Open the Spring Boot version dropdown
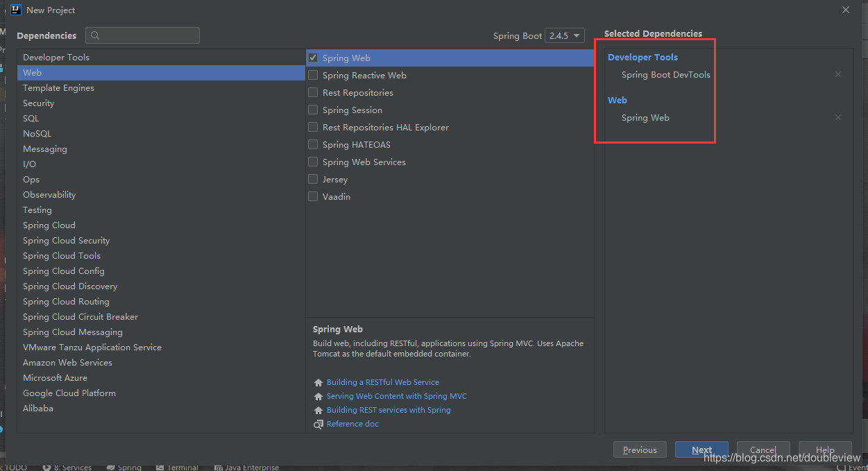Viewport: 868px width, 471px height. coord(565,35)
